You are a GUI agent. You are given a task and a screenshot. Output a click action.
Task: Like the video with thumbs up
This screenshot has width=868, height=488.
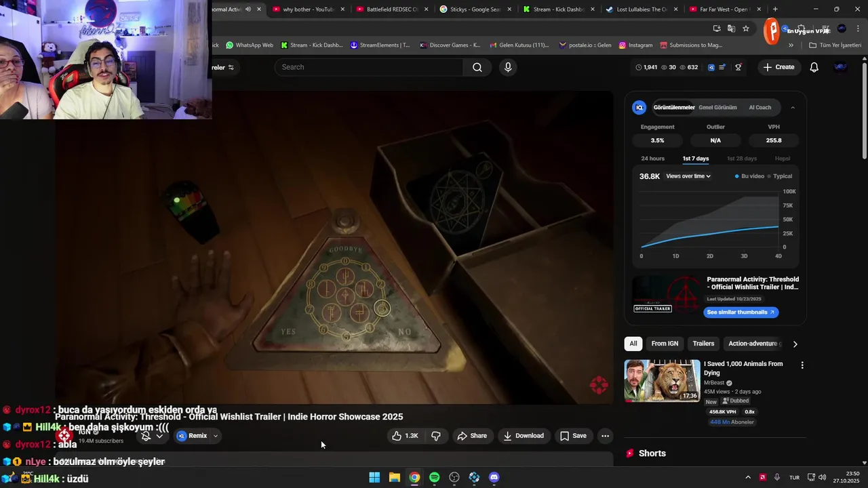point(405,436)
